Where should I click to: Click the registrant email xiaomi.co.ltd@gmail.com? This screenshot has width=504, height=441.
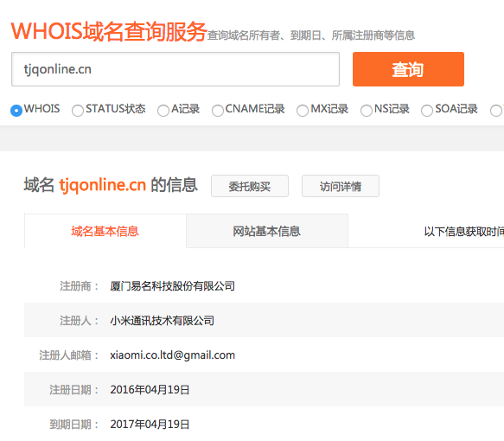[x=173, y=355]
